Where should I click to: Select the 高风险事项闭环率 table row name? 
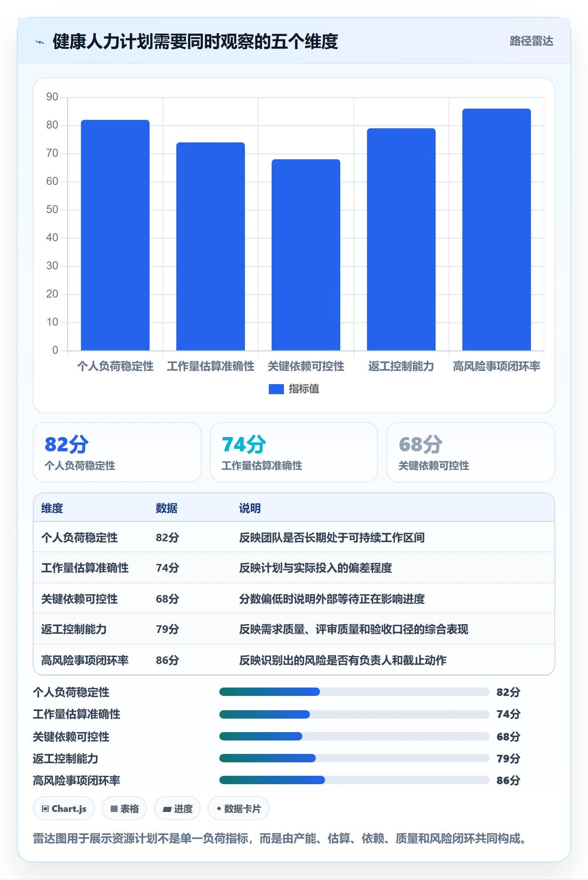click(85, 660)
